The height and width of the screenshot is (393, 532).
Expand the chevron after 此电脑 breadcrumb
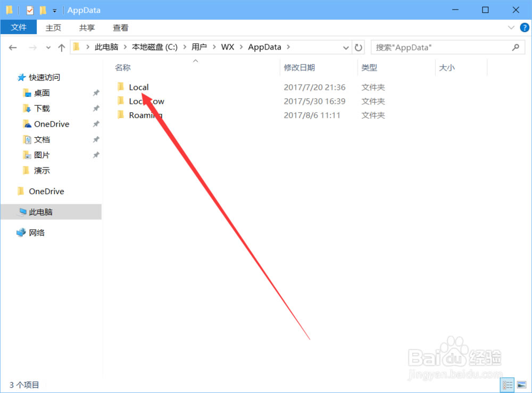tap(125, 47)
